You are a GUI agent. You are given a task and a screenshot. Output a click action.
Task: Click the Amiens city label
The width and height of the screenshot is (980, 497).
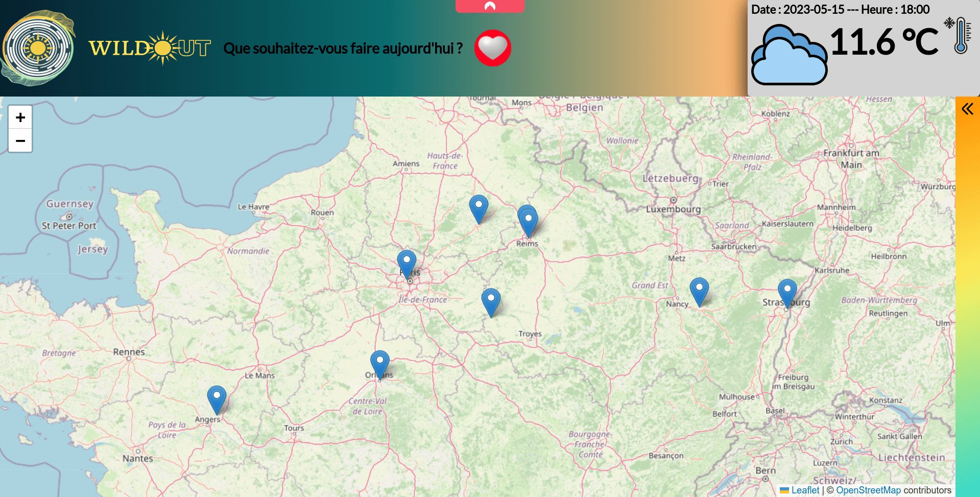pyautogui.click(x=406, y=163)
